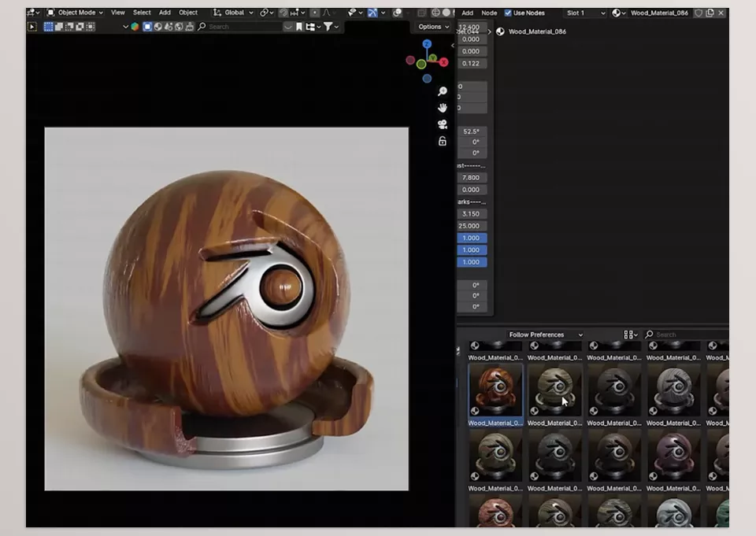Choose the proportional editing falloff curve
Screen dimensions: 756x536
(x=326, y=13)
